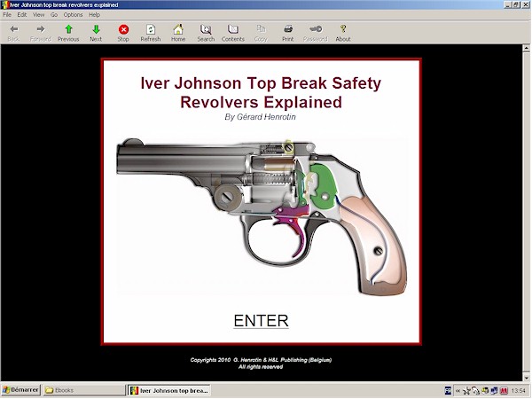532x399 pixels.
Task: Open the File menu
Action: coord(7,15)
